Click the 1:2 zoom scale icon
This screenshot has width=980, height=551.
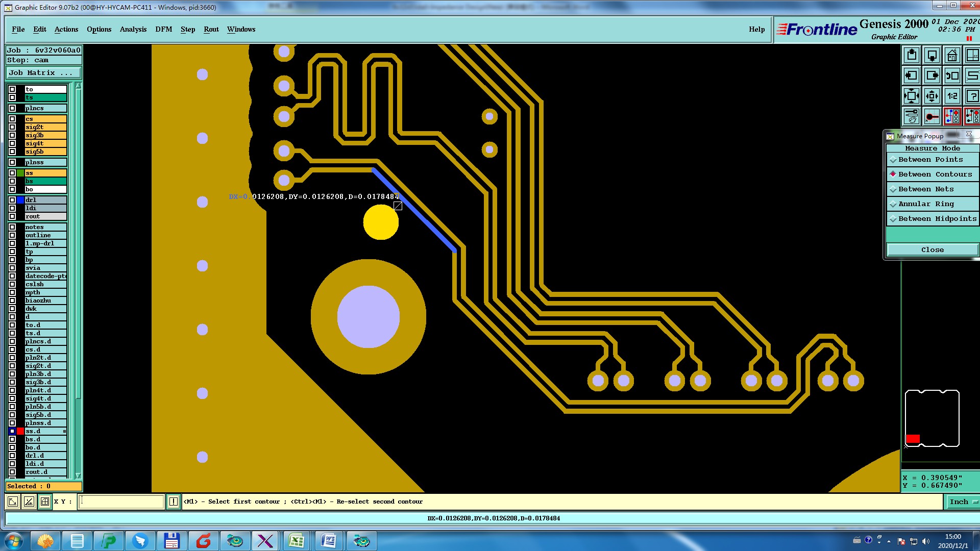[952, 96]
